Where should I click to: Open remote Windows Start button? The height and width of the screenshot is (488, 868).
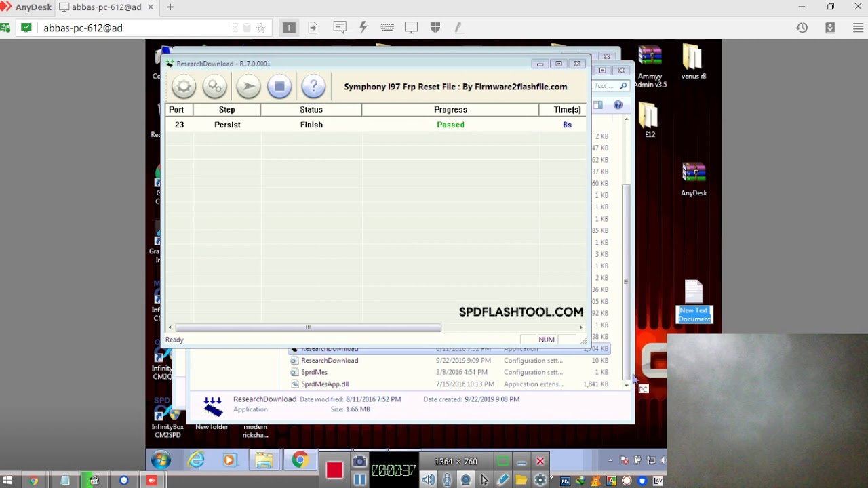point(161,461)
